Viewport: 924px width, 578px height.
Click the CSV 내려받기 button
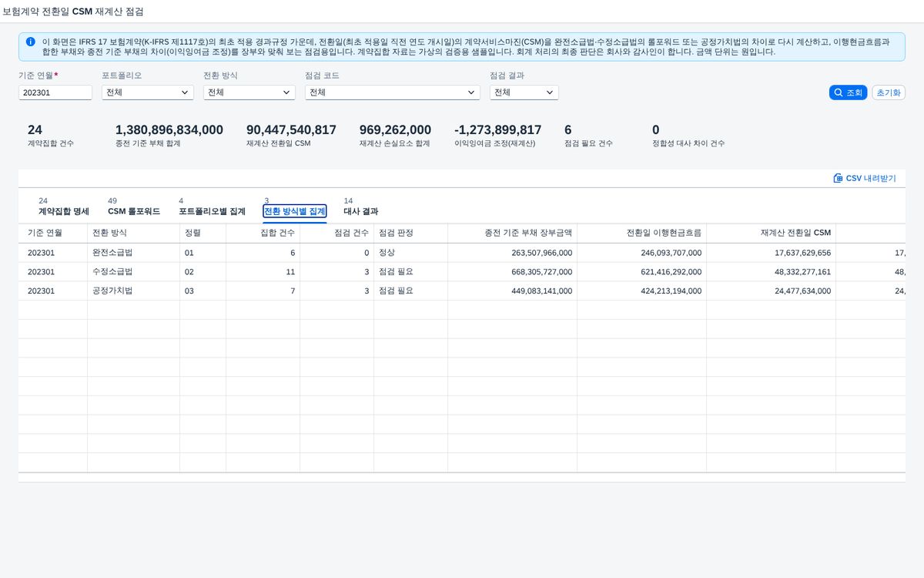[x=865, y=178]
